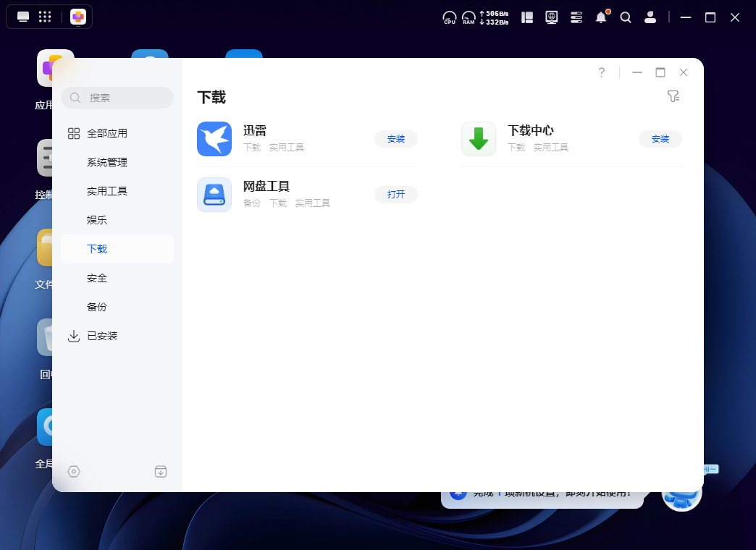The width and height of the screenshot is (756, 550).
Task: Click the 迅雷 app title
Action: [255, 131]
